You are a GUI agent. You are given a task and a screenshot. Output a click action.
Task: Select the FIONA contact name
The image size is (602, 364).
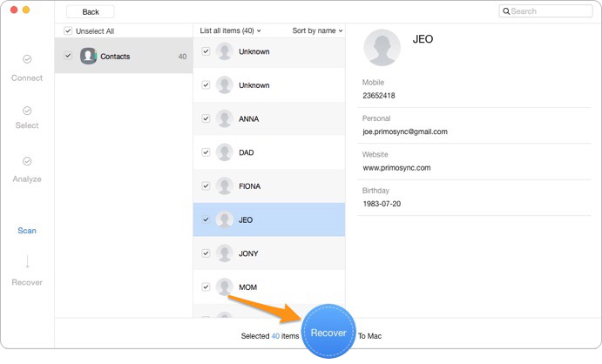249,186
